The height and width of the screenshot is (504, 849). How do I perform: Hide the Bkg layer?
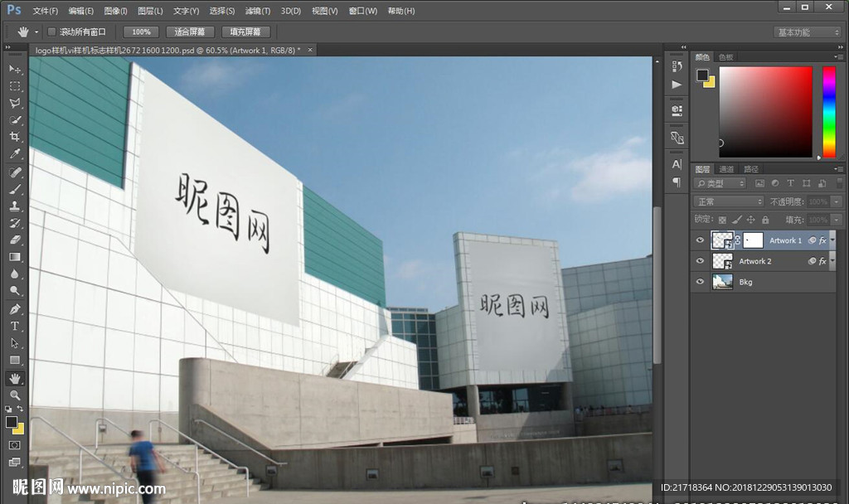click(700, 282)
